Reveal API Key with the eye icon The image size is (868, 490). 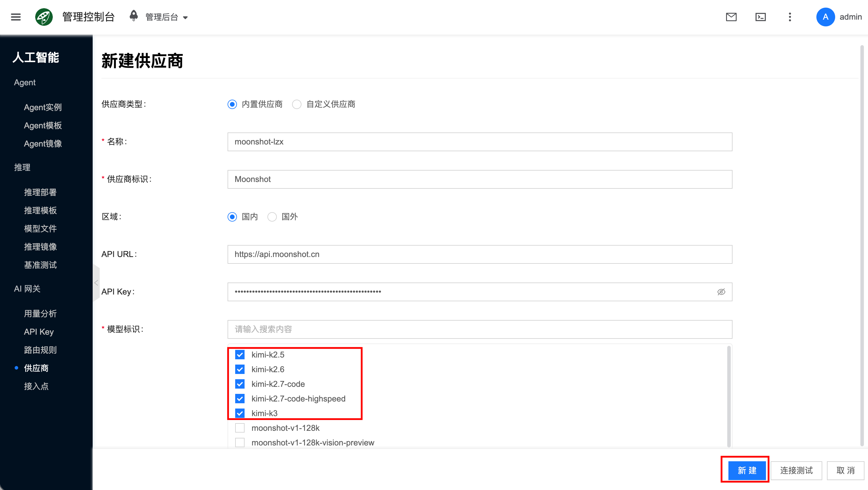point(721,292)
